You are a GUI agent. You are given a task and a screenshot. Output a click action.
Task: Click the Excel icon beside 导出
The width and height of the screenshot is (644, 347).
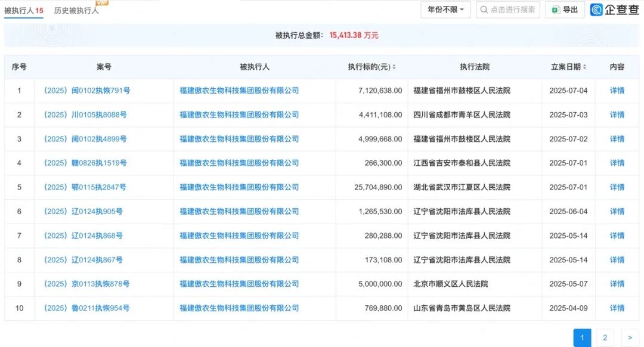pyautogui.click(x=556, y=10)
